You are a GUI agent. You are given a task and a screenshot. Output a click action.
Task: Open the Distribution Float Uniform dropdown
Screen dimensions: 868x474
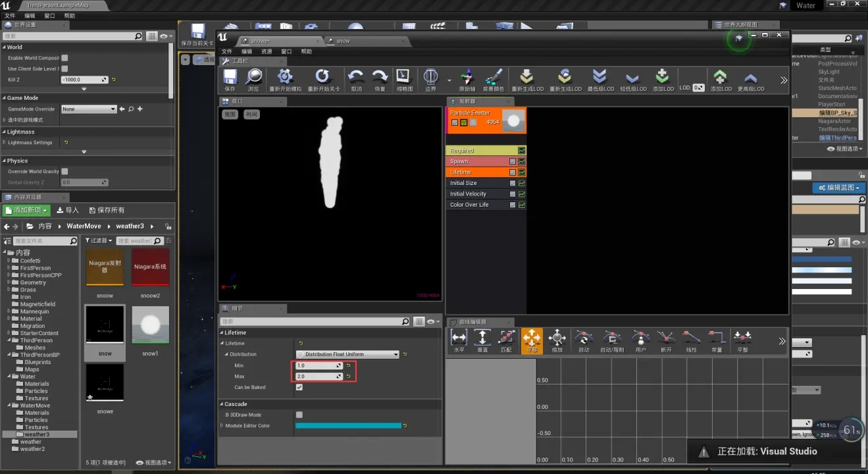point(348,354)
